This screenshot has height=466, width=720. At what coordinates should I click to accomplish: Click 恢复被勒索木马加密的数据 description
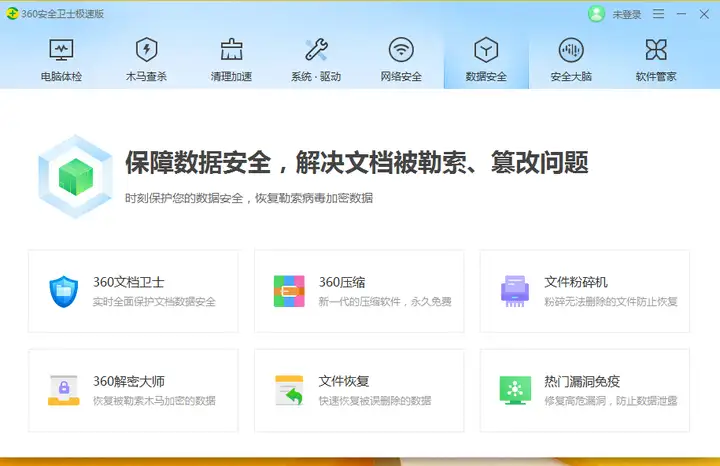click(x=154, y=401)
